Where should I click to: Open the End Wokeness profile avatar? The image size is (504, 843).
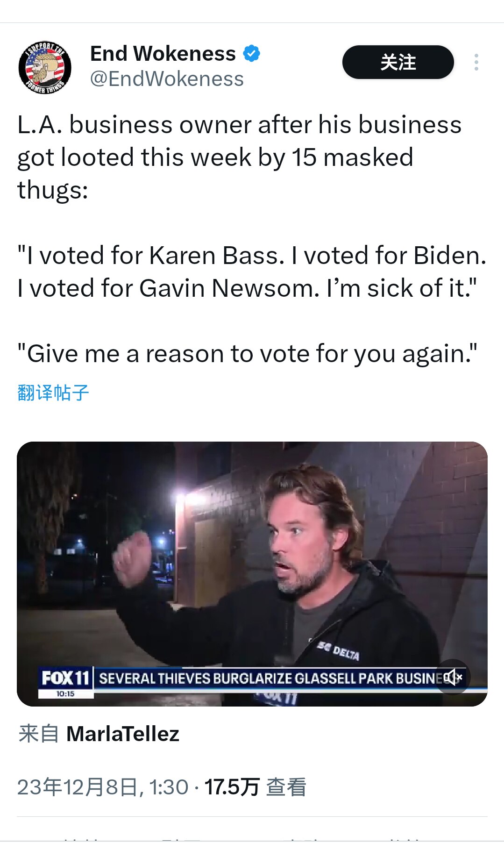click(45, 67)
